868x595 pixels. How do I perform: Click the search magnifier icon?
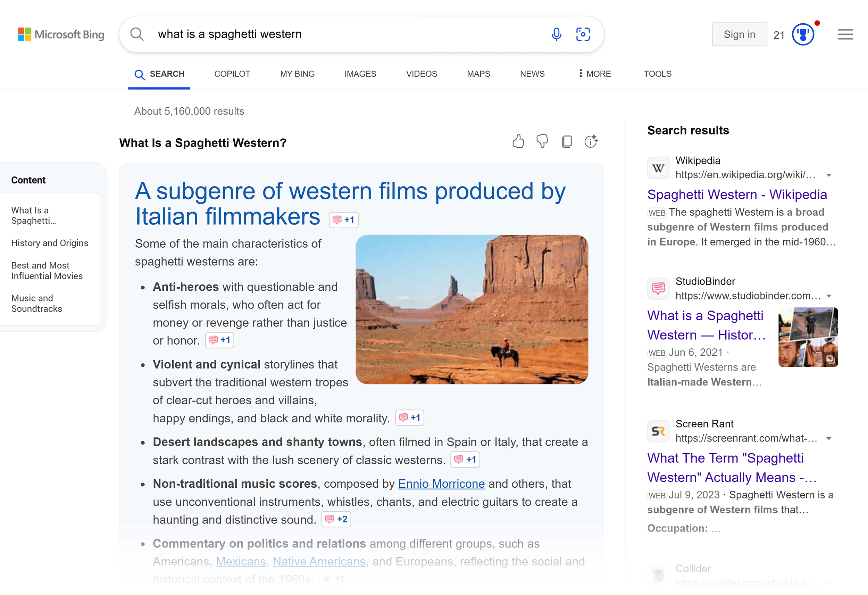click(137, 34)
